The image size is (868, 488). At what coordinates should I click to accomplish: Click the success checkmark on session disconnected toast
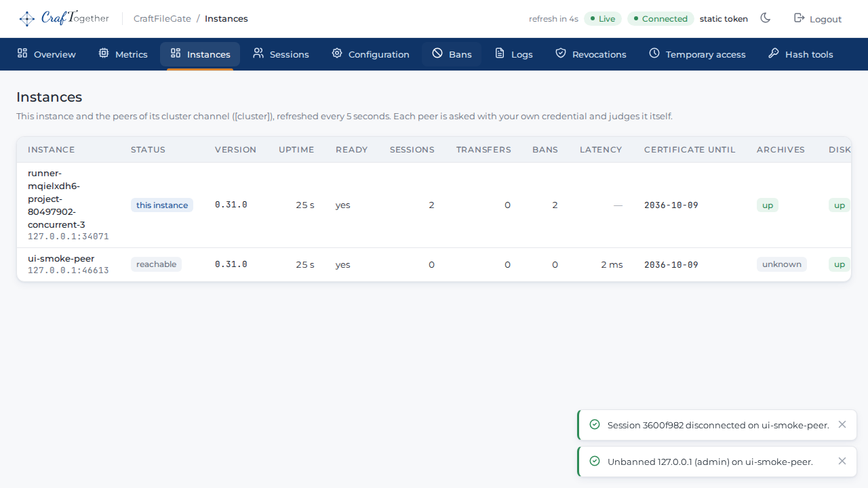595,425
